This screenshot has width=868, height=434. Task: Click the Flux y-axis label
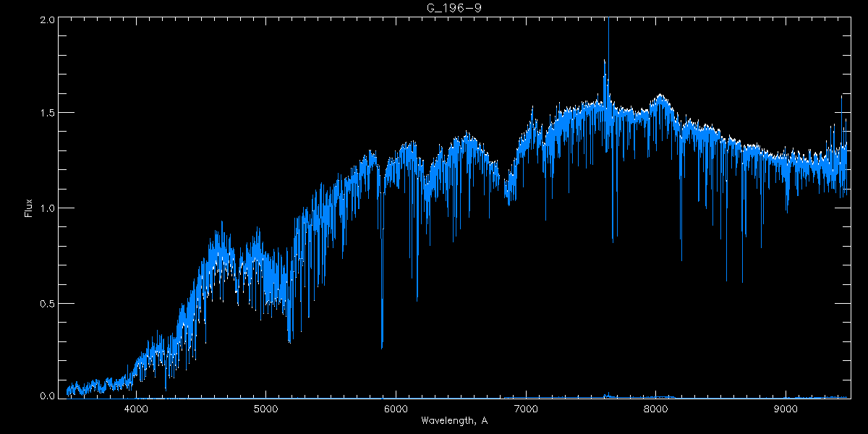click(x=29, y=208)
